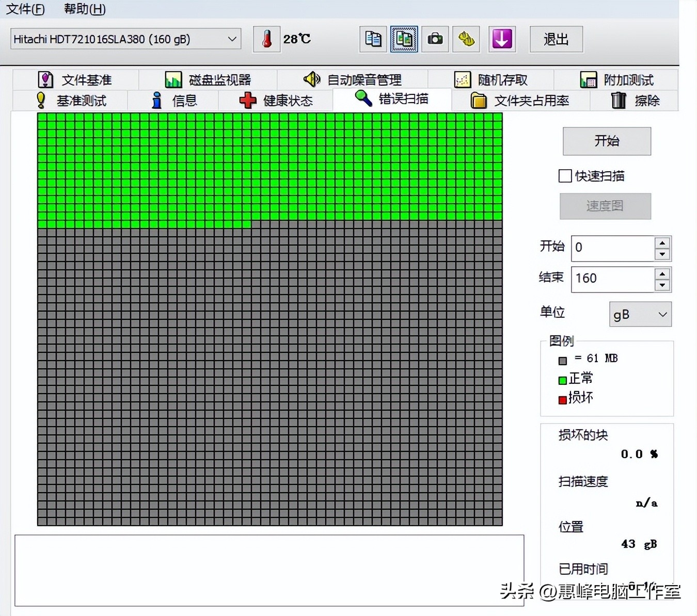Click the copy to clipboard toolbar icon
This screenshot has height=616, width=697.
[x=373, y=39]
